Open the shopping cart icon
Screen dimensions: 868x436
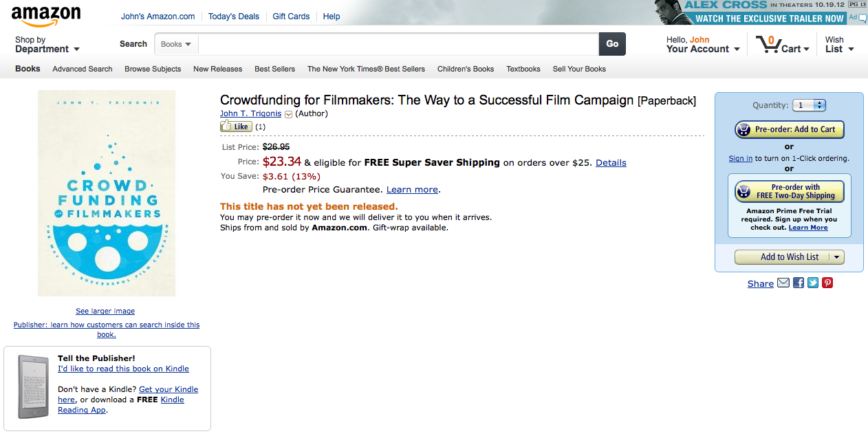[x=767, y=45]
